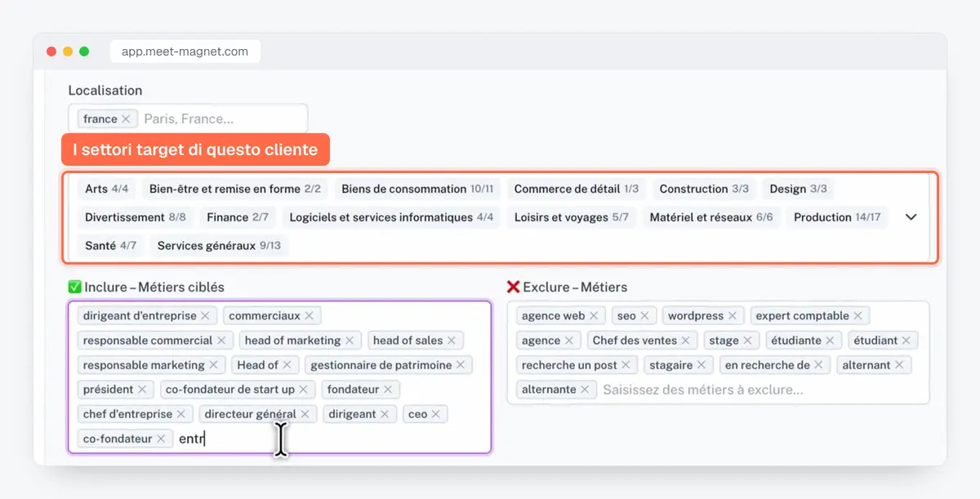The image size is (980, 499).
Task: Remove co-fondateur de start up tag
Action: coord(303,390)
